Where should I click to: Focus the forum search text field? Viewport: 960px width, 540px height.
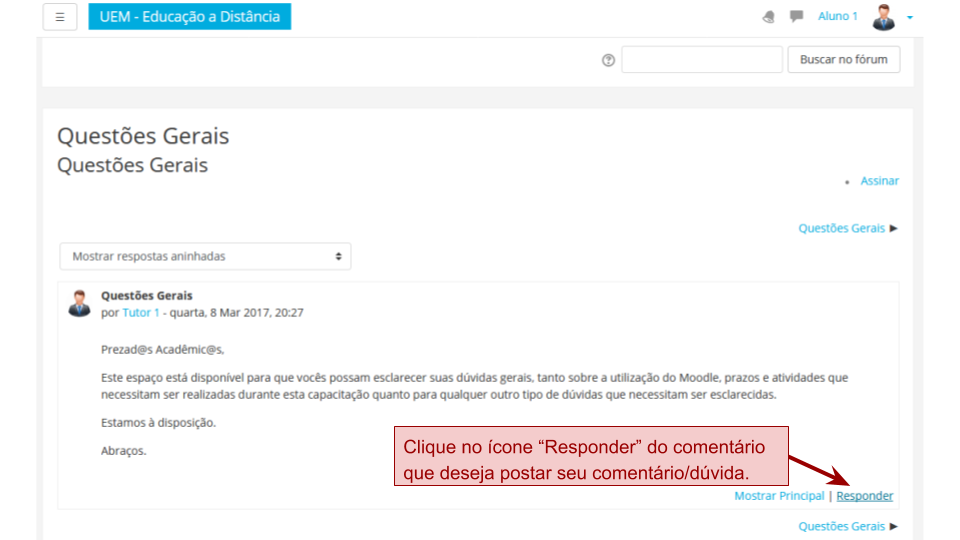coord(701,60)
